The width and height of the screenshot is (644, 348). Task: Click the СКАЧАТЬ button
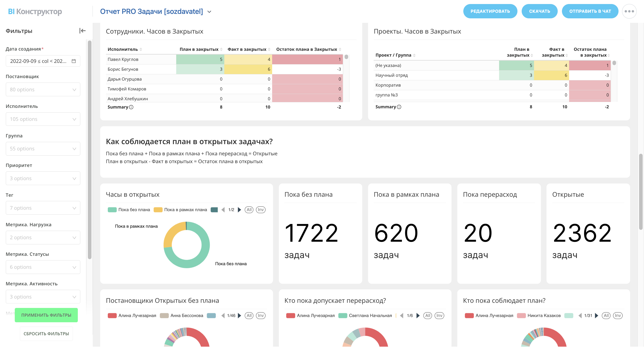click(540, 11)
